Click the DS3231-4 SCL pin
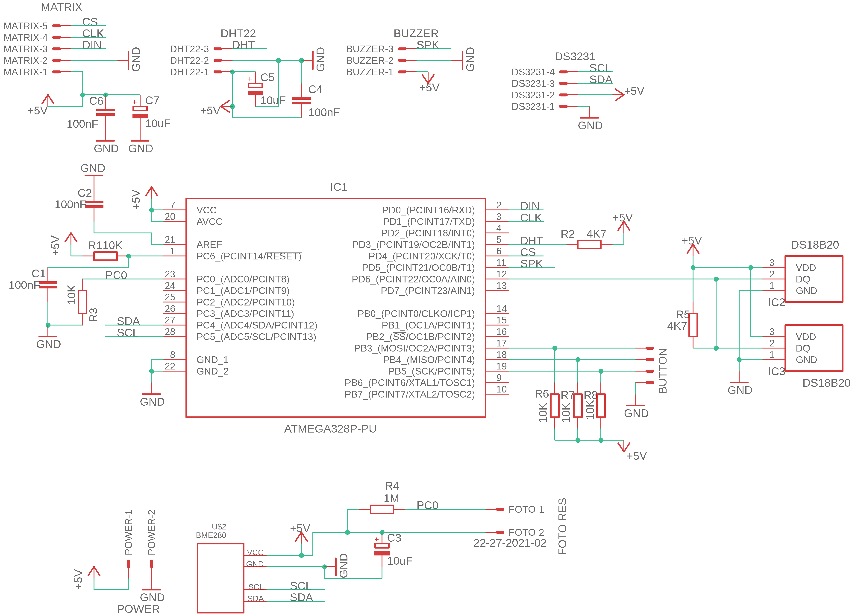855x616 pixels. [563, 72]
